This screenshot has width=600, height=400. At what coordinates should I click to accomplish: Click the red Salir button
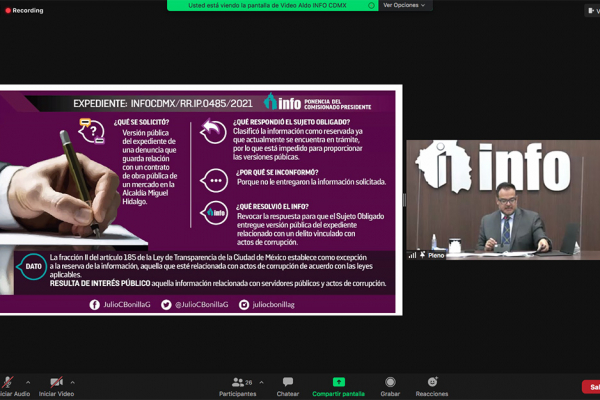[x=591, y=387]
